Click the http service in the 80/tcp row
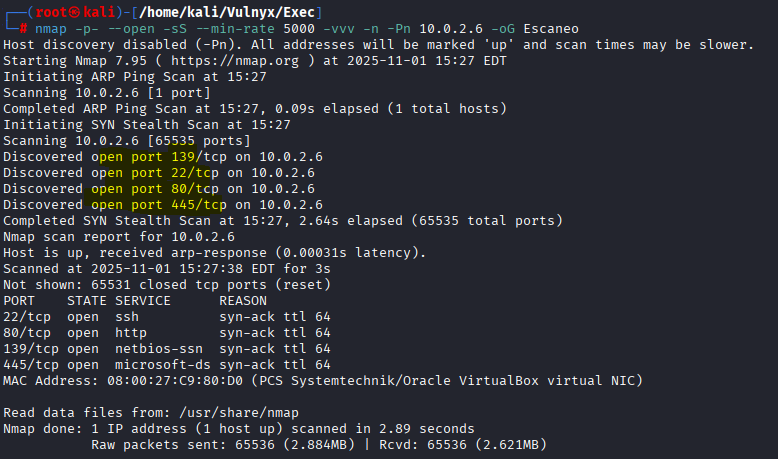778x459 pixels. (132, 332)
